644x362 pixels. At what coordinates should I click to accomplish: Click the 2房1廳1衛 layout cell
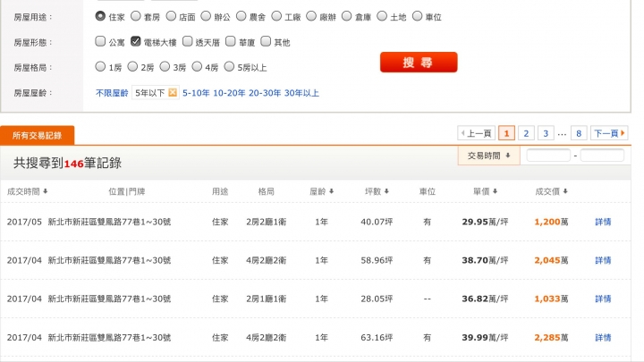(267, 299)
